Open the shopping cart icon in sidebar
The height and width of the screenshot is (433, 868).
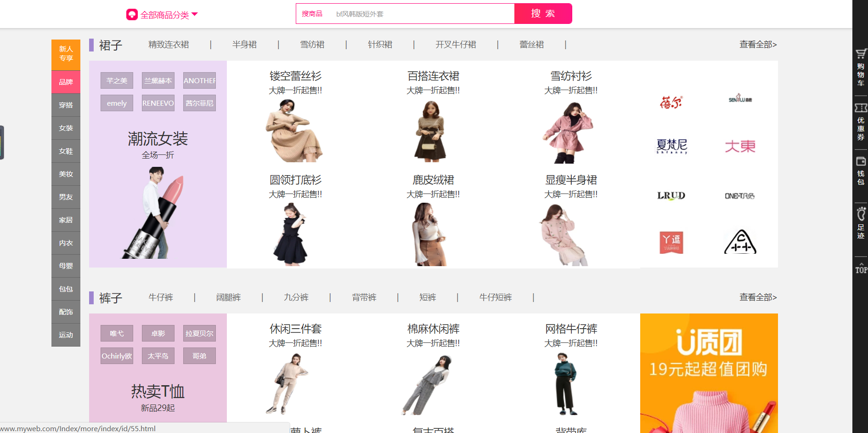860,54
